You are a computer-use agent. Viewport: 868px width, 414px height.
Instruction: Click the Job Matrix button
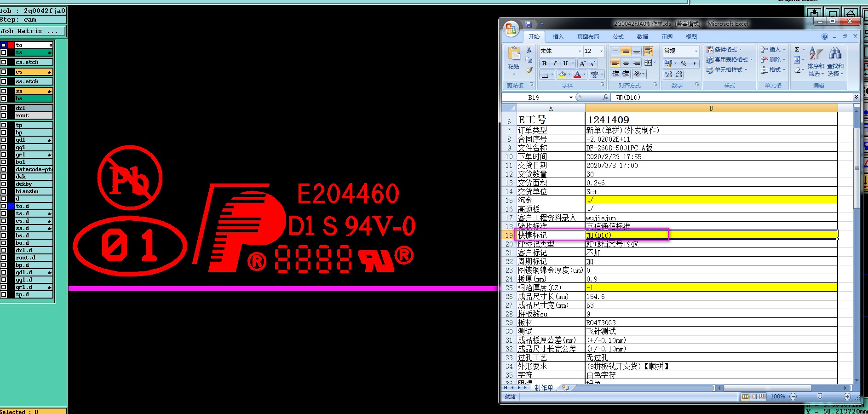(x=33, y=31)
